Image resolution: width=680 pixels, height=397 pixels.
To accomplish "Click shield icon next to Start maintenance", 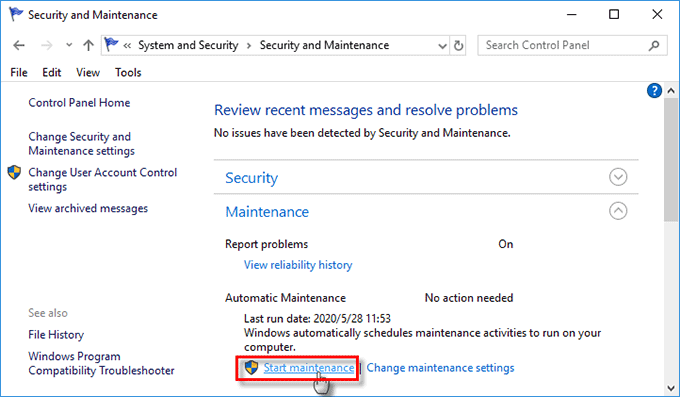I will click(251, 367).
